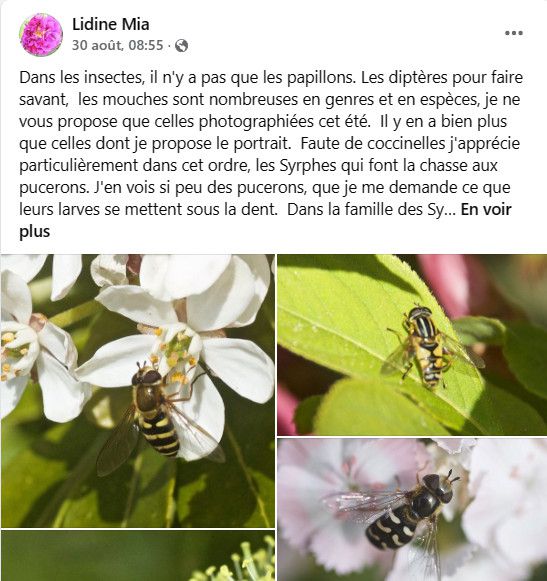547x581 pixels.
Task: Click the white flower stamens in first photo
Action: click(x=171, y=352)
